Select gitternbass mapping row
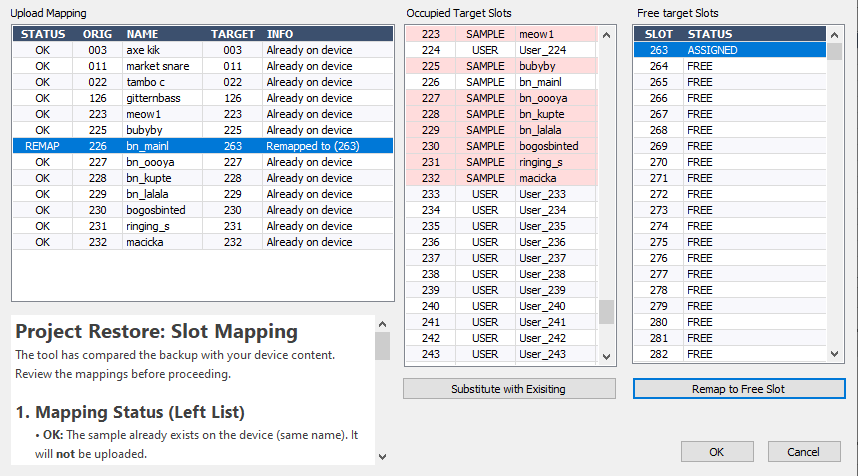Screen dimensions: 858x476 202,98
